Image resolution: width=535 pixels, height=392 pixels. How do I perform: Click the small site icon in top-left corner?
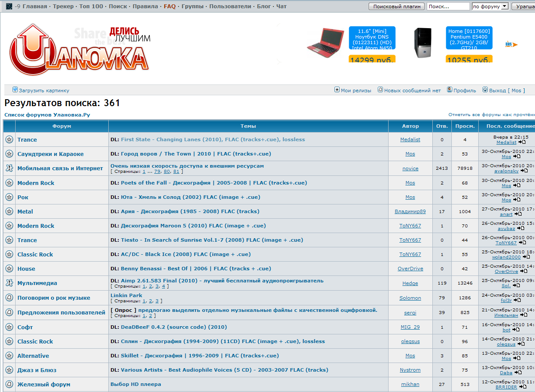click(9, 6)
